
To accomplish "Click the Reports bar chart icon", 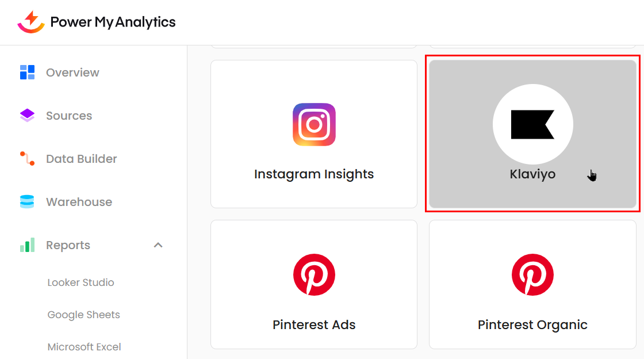I will (x=27, y=245).
